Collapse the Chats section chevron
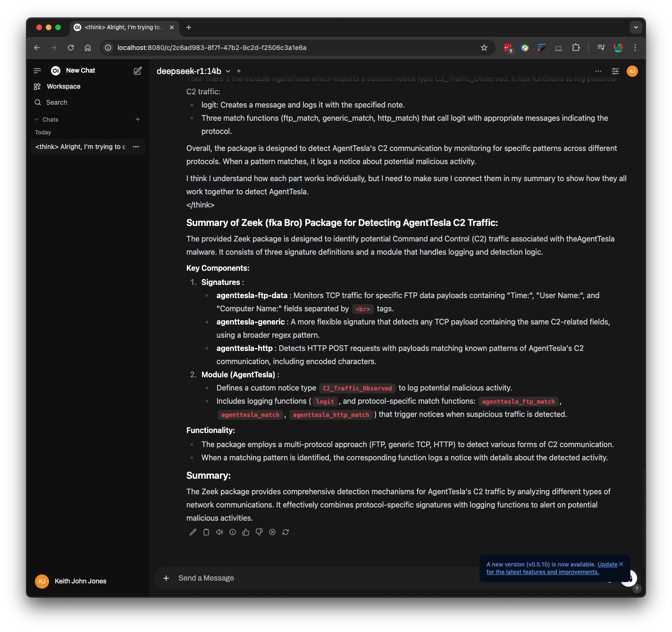Viewport: 672px width, 632px height. (x=37, y=120)
